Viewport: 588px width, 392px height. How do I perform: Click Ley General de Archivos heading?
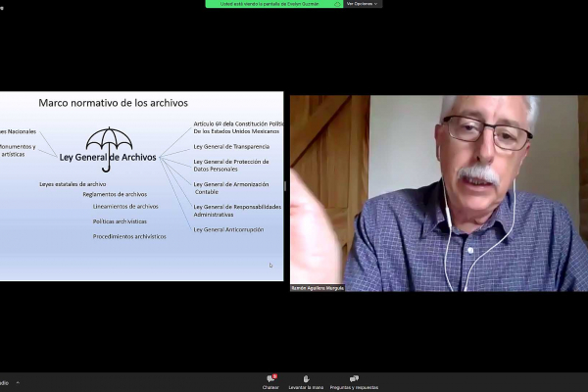point(108,158)
